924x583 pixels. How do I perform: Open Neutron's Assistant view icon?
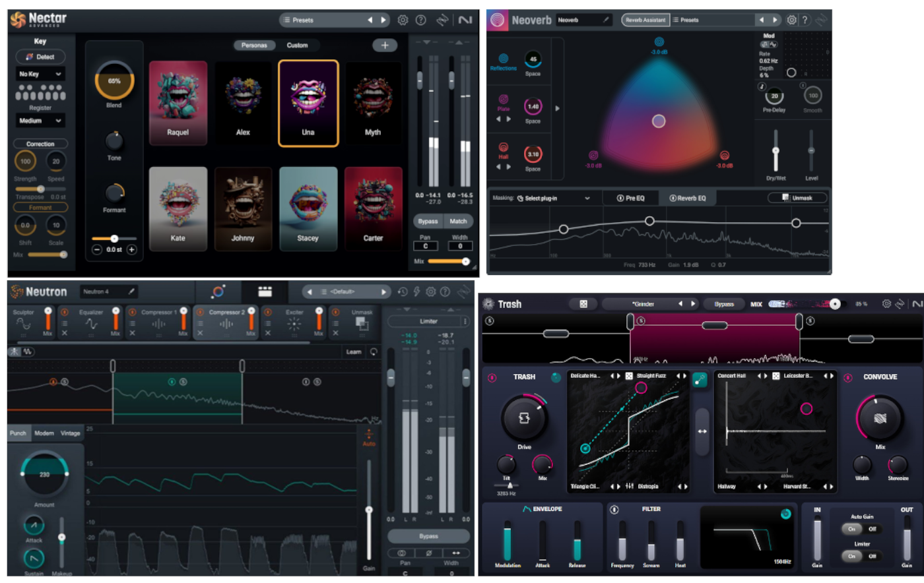[x=218, y=291]
